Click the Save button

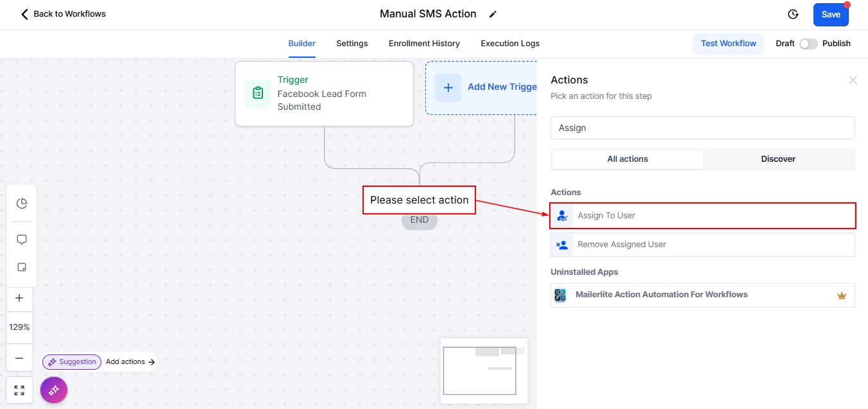point(831,15)
